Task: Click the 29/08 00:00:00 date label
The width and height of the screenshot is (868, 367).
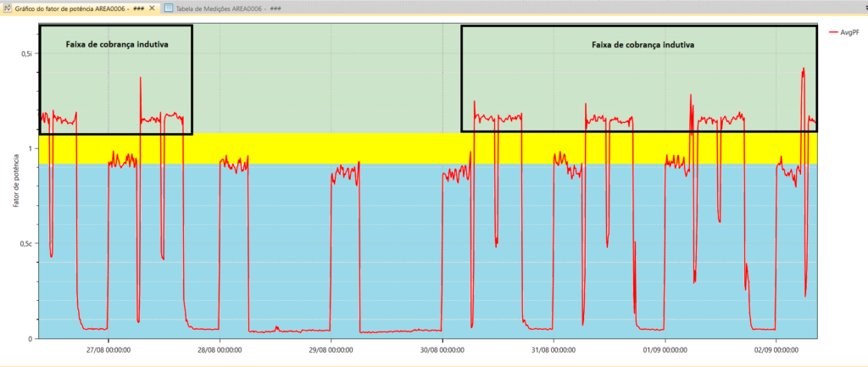Action: [331, 348]
